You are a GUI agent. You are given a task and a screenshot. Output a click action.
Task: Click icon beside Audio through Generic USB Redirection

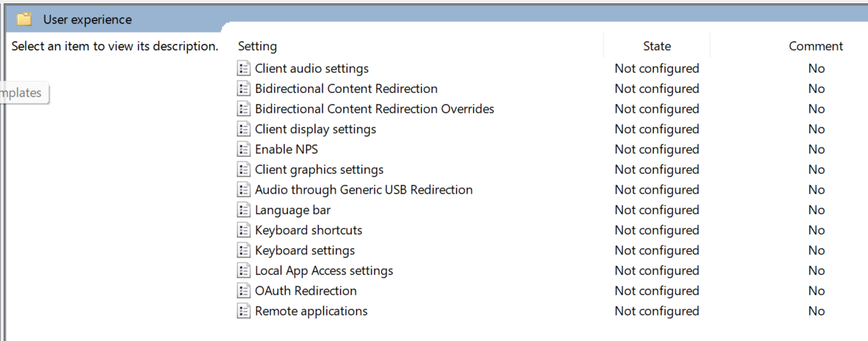coord(244,190)
